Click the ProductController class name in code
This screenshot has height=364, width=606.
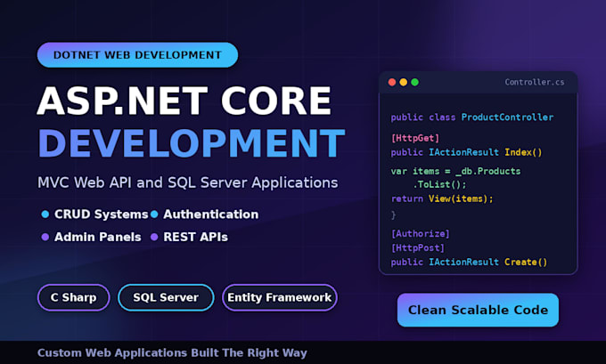[x=507, y=117]
